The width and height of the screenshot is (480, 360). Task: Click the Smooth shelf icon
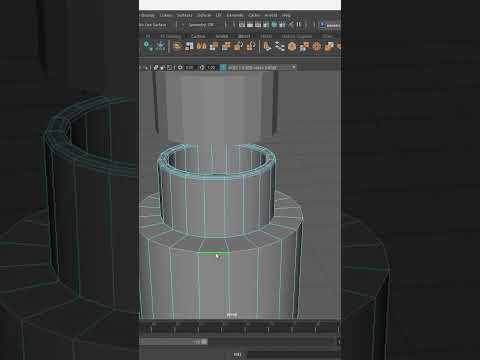tap(214, 46)
